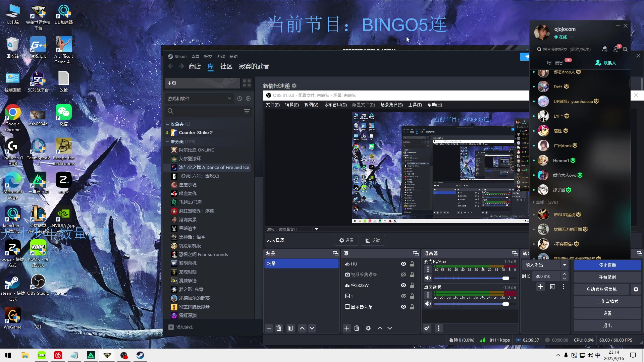644x362 pixels.
Task: Mute the 桌面音频 speaker icon
Action: pos(428,304)
